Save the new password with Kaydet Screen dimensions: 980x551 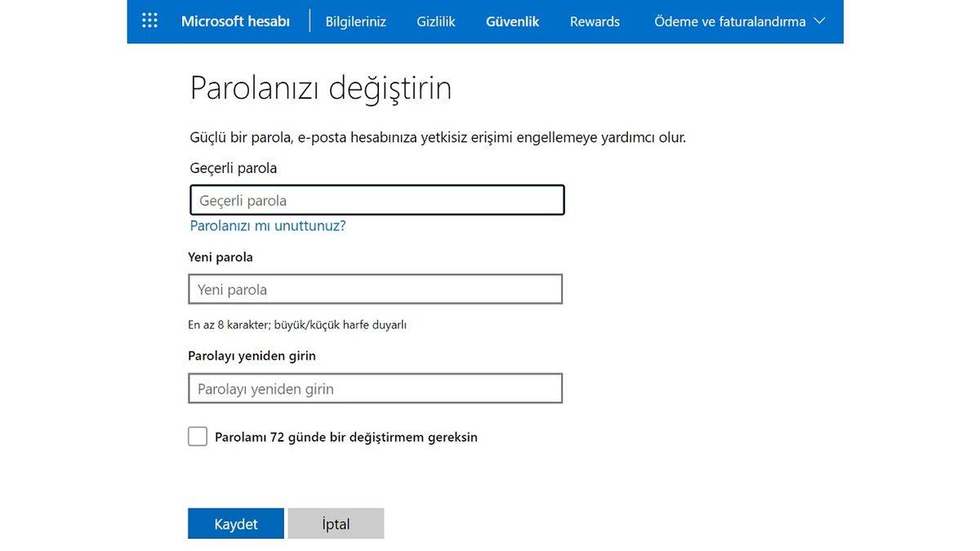point(236,523)
